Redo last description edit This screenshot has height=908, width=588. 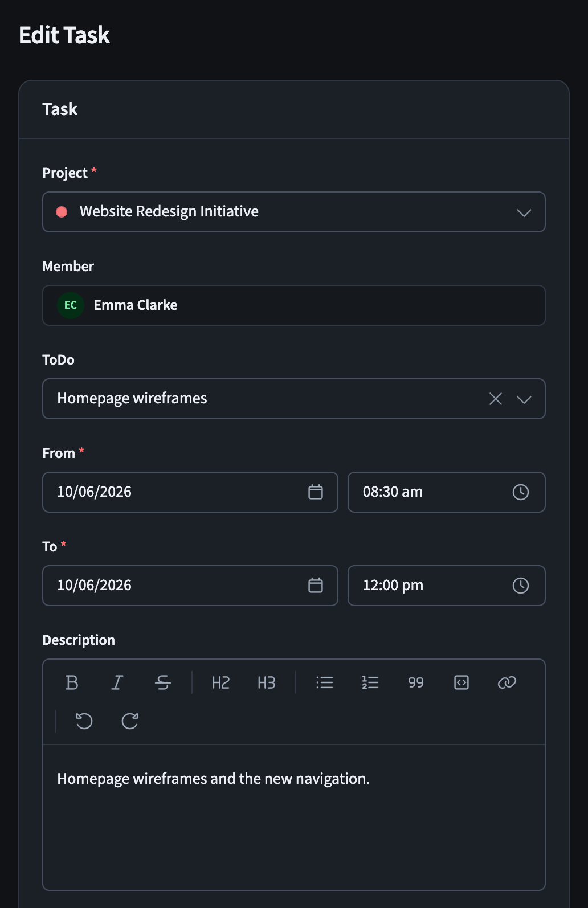point(130,721)
